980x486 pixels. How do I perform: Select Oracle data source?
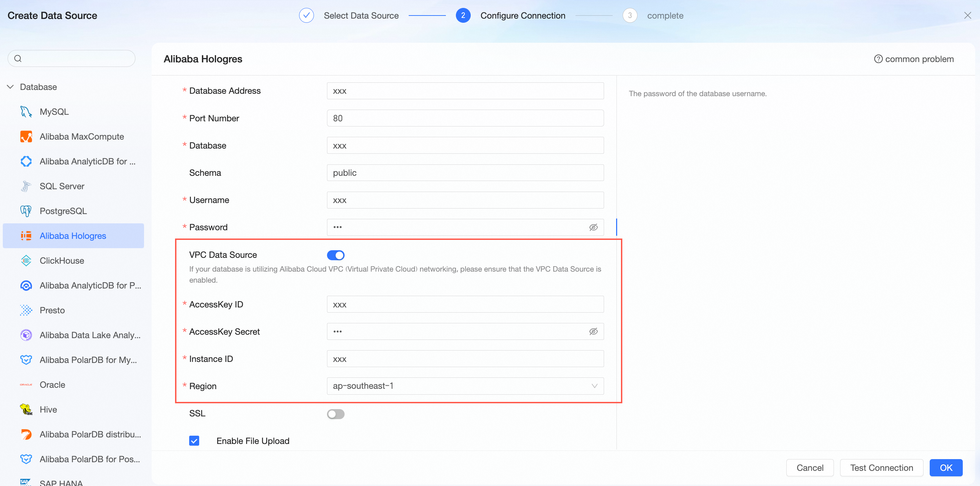point(73,385)
